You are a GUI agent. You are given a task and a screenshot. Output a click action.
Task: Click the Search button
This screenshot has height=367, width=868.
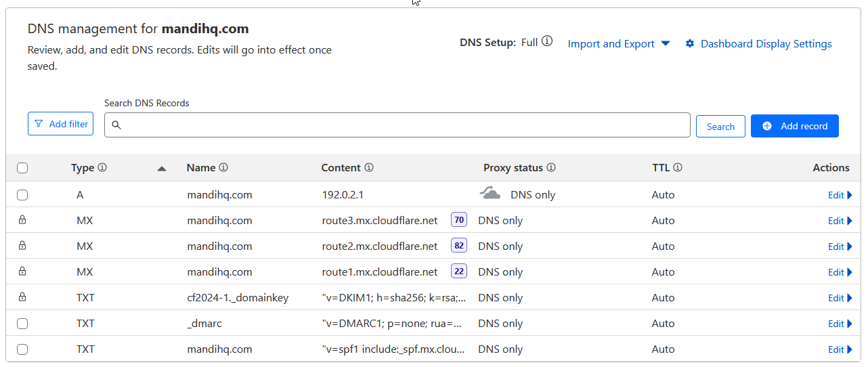pos(720,127)
